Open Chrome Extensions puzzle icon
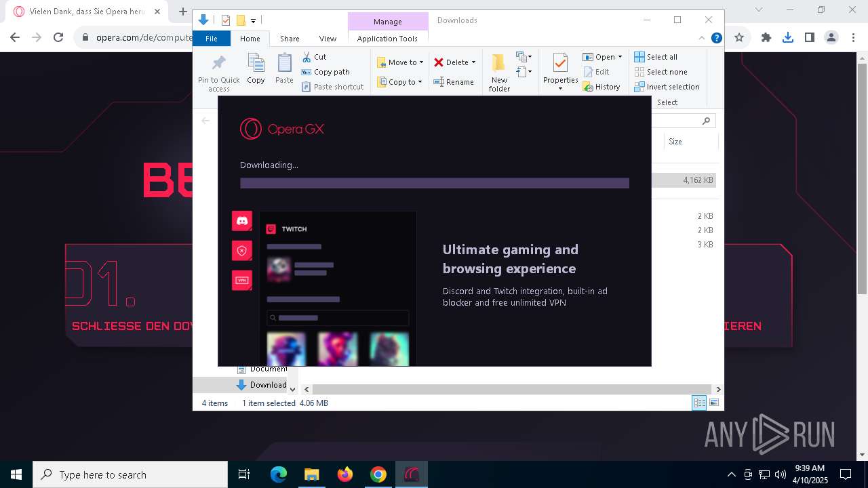868x488 pixels. [766, 37]
